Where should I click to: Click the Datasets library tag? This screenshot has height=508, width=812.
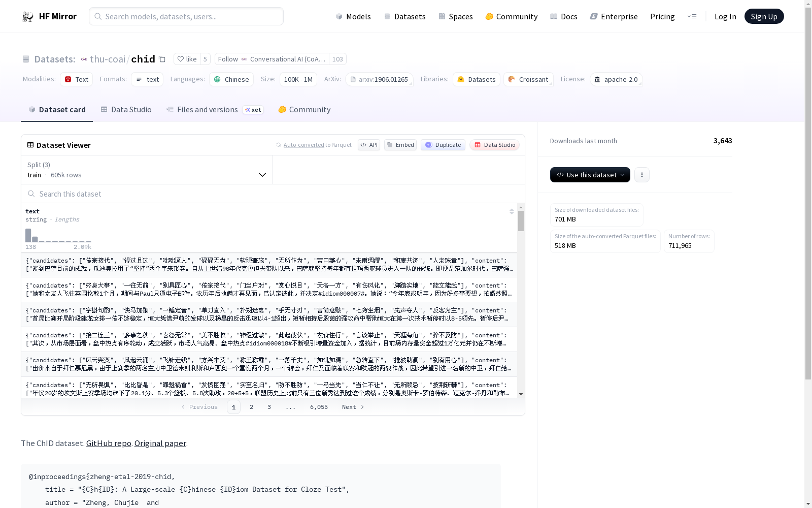pos(477,79)
